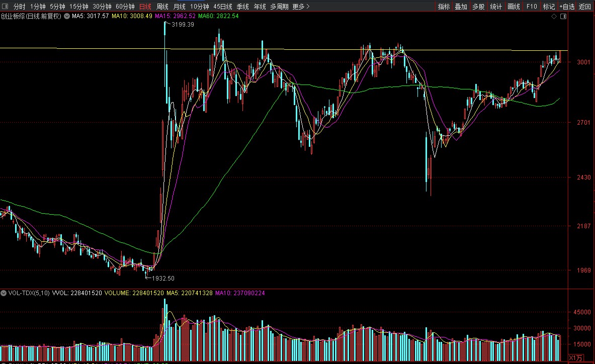Open the 多股 multi-stock view
This screenshot has width=595, height=364.
point(478,7)
